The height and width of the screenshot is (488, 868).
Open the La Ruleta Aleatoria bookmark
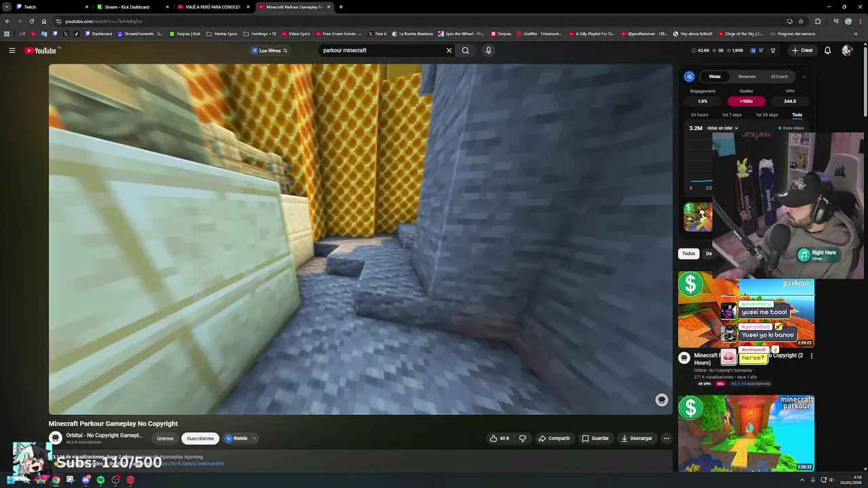coord(413,34)
